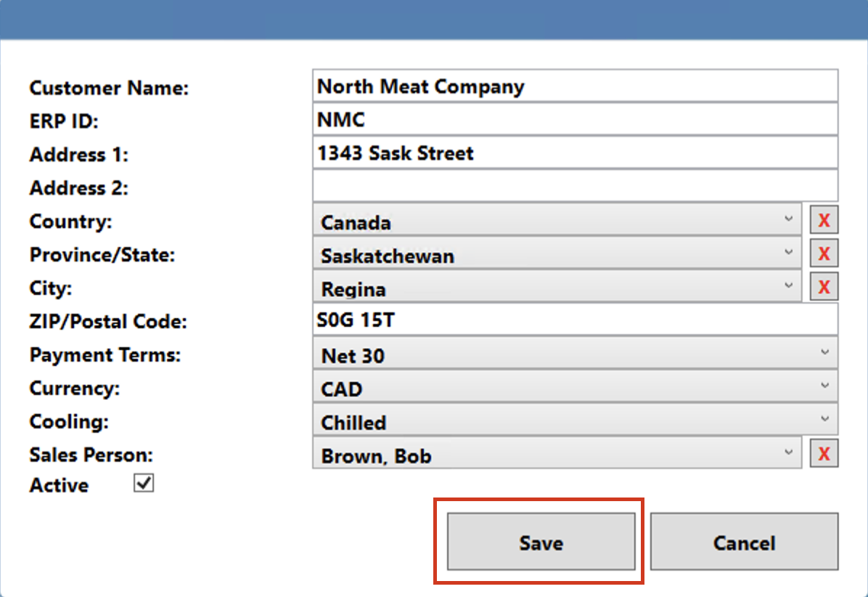Open the City dropdown showing Regina
Image resolution: width=868 pixels, height=597 pixels.
pos(557,288)
